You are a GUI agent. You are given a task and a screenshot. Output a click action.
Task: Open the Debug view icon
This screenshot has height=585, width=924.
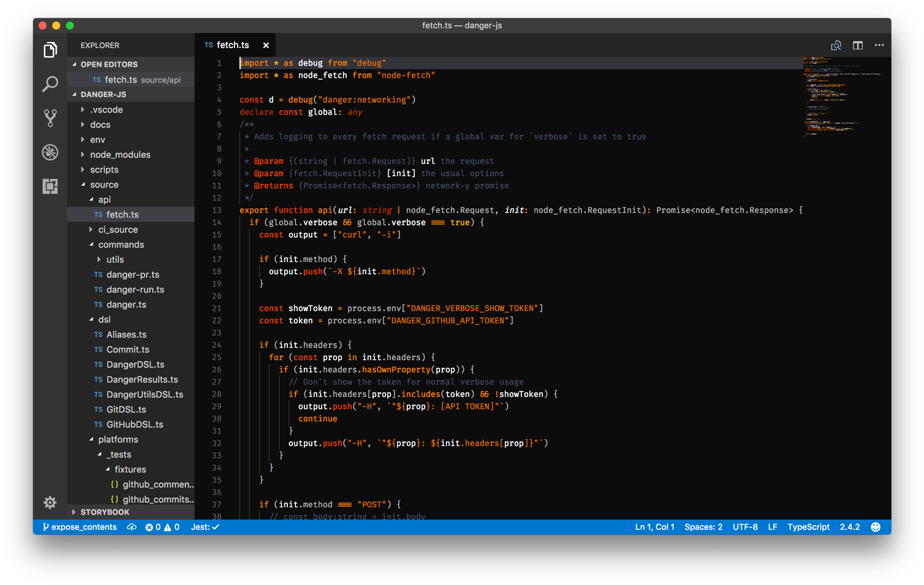click(50, 152)
